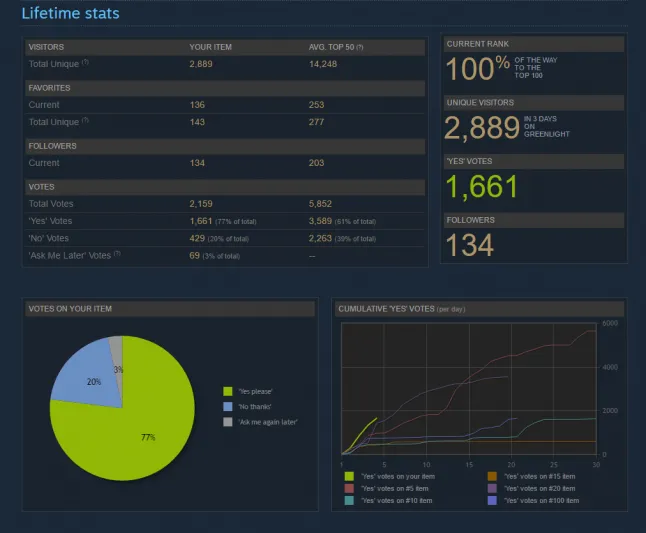646x533 pixels.
Task: Click the 1,661 'Yes' votes figure in sidebar
Action: click(x=481, y=187)
